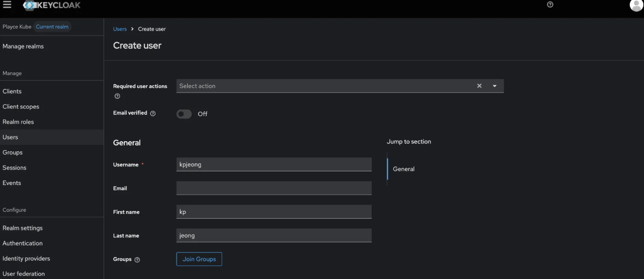Open Identity providers in sidebar
Viewport: 644px width, 279px height.
(x=52, y=258)
